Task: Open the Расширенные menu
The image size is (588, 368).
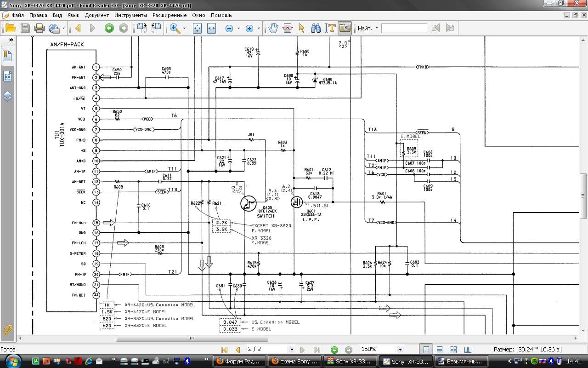Action: click(170, 15)
